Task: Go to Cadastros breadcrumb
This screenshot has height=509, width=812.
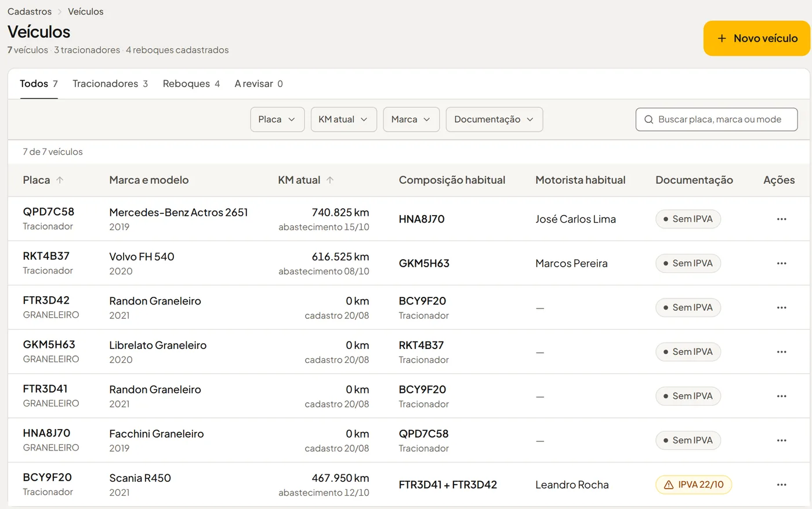Action: [30, 12]
